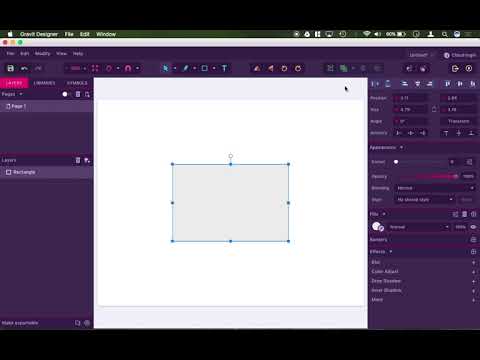This screenshot has height=360, width=480.
Task: Click the Present play icon
Action: coord(469,68)
